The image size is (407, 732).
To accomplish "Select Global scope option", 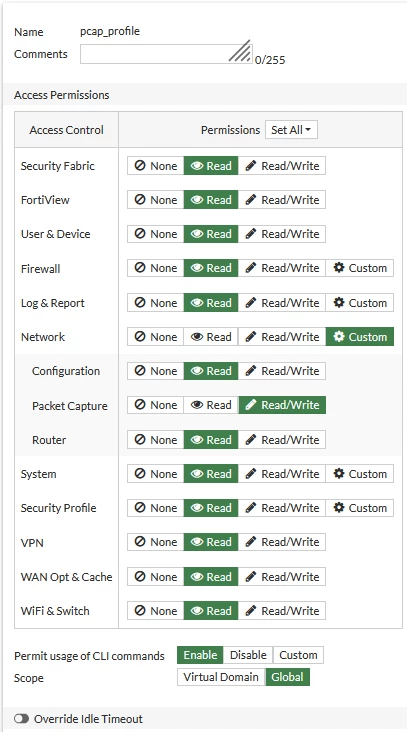I will 288,677.
